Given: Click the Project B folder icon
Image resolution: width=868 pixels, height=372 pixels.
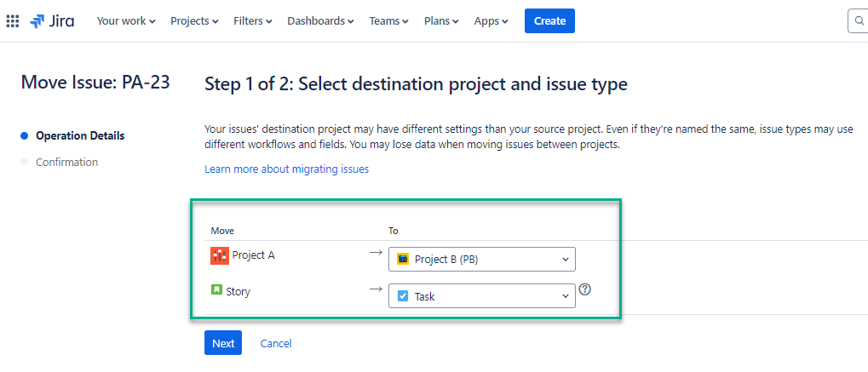Looking at the screenshot, I should coord(403,259).
